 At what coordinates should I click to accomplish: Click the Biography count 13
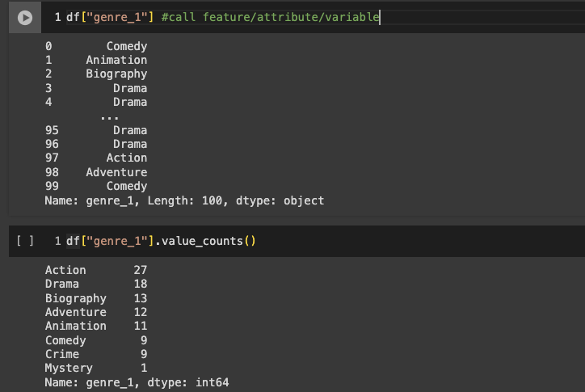(x=141, y=298)
